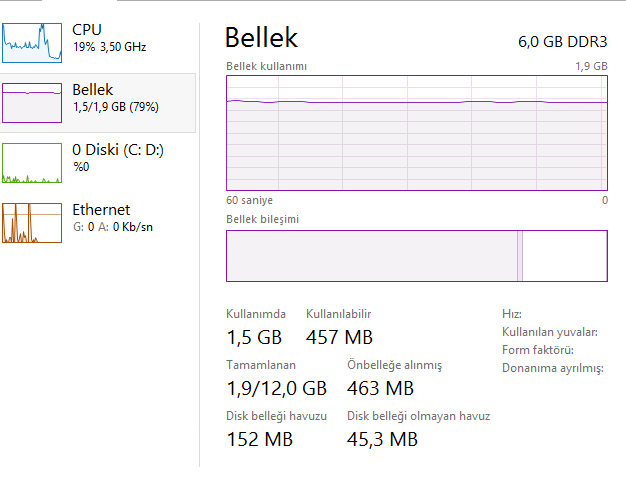Click the free portion of memory composition
Image resolution: width=626 pixels, height=480 pixels.
[x=565, y=256]
